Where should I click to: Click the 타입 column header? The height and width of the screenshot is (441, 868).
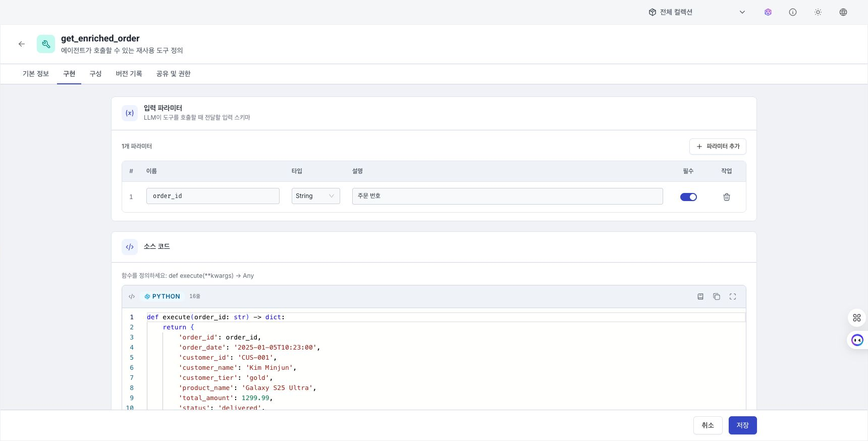(297, 171)
